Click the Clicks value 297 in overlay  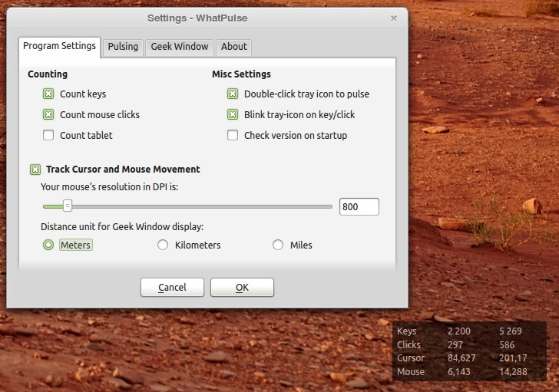pyautogui.click(x=455, y=344)
